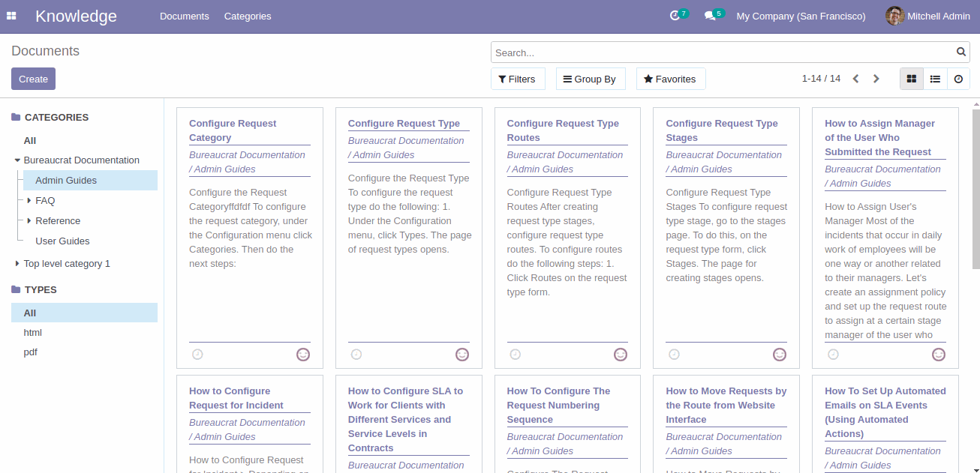Open the Group By dropdown
Viewport: 980px width, 473px height.
590,79
